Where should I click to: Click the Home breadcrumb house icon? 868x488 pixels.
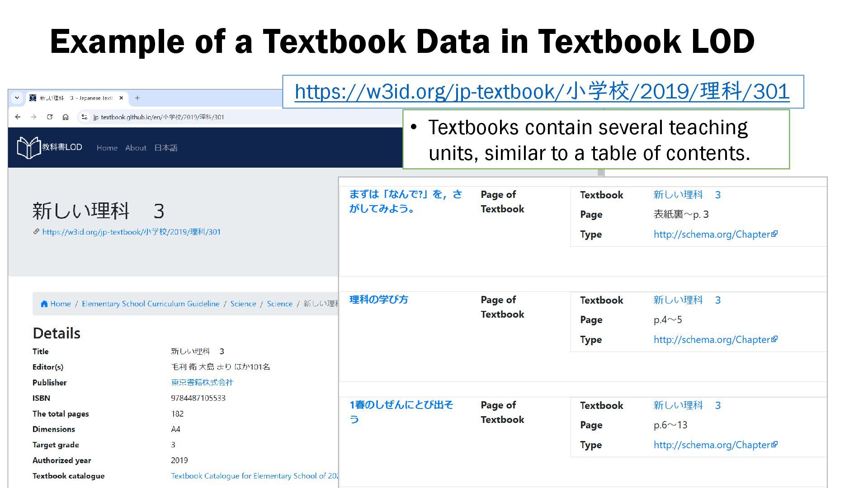[44, 304]
